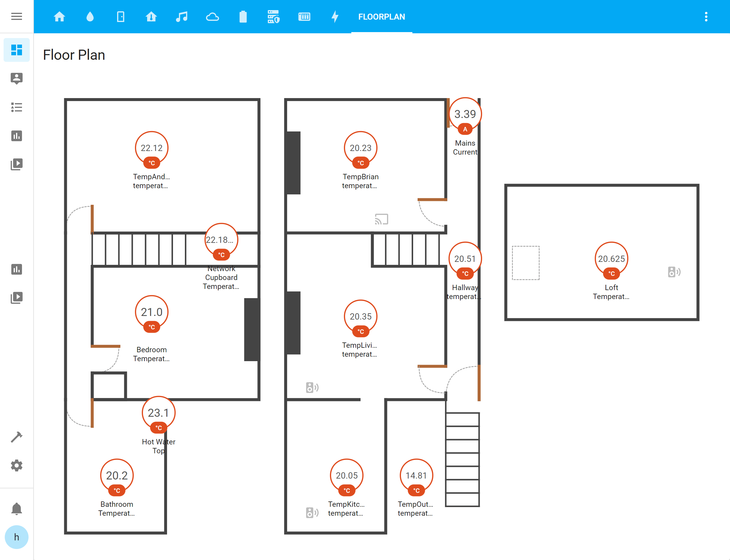The height and width of the screenshot is (560, 730).
Task: Open the battery tab icon
Action: (243, 16)
